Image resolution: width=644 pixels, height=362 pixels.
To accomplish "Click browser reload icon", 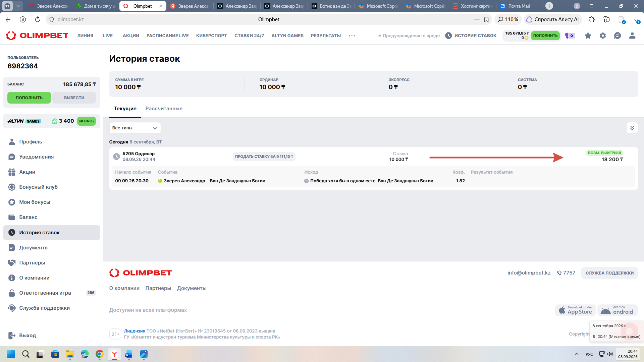I will [x=38, y=19].
